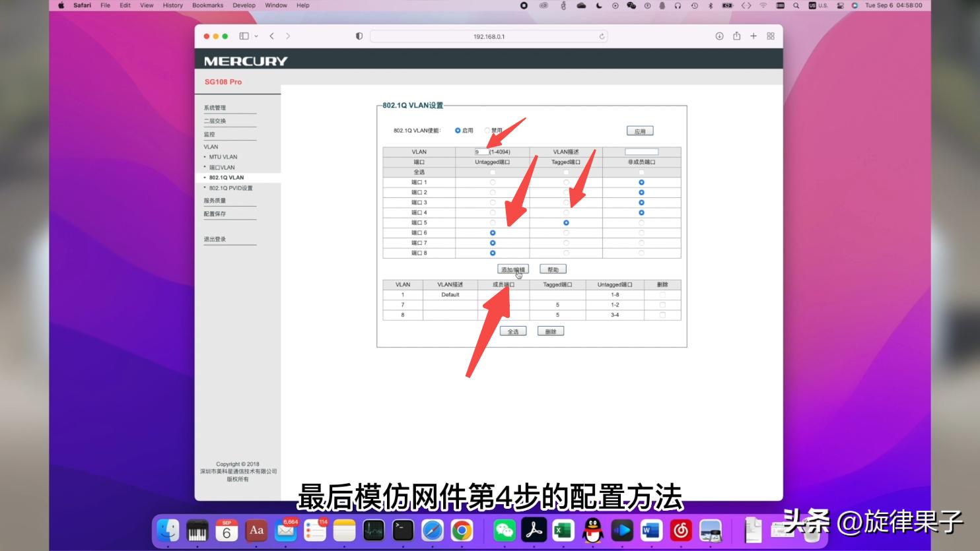Click the VLAN ID input field
The image size is (980, 551).
(x=481, y=151)
